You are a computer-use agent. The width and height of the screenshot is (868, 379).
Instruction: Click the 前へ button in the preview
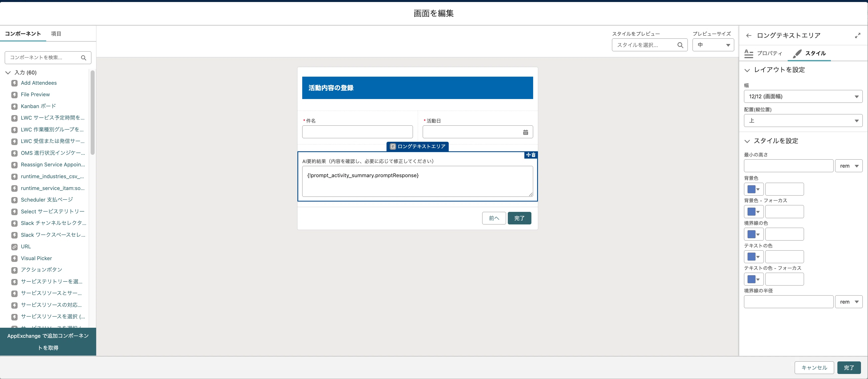494,218
